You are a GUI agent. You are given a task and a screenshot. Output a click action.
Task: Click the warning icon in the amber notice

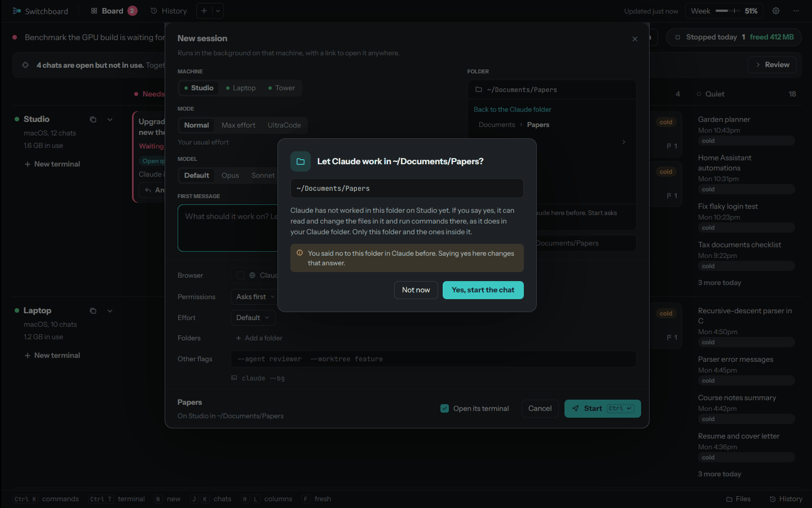point(300,253)
